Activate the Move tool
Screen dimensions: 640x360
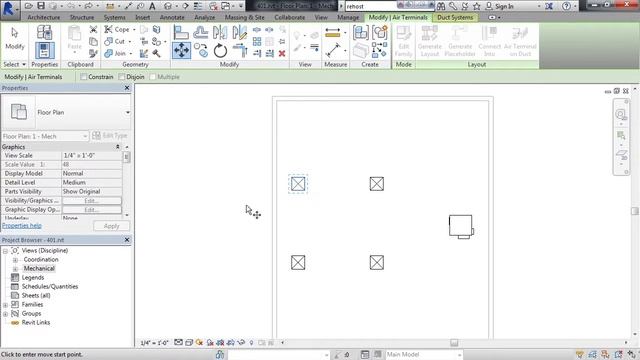181,51
